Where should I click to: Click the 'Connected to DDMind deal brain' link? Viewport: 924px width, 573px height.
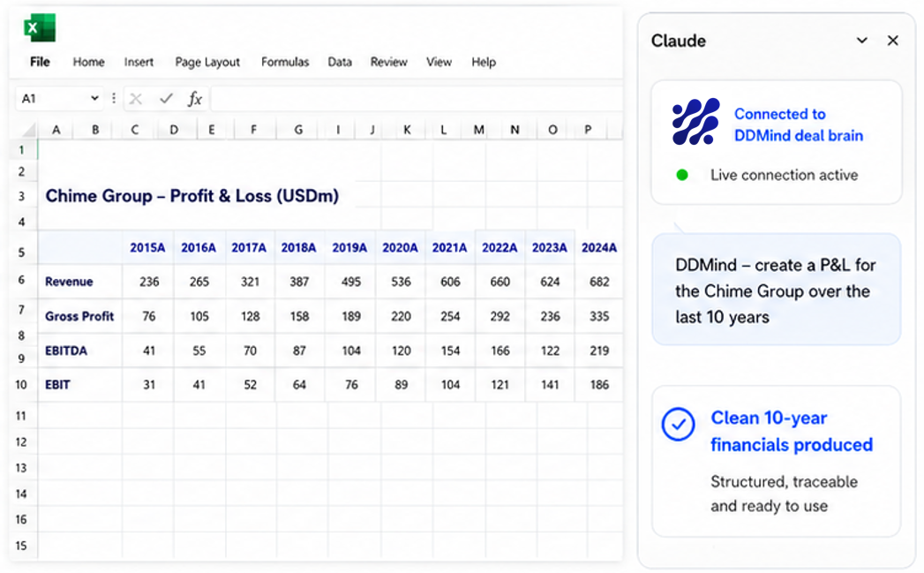[799, 124]
